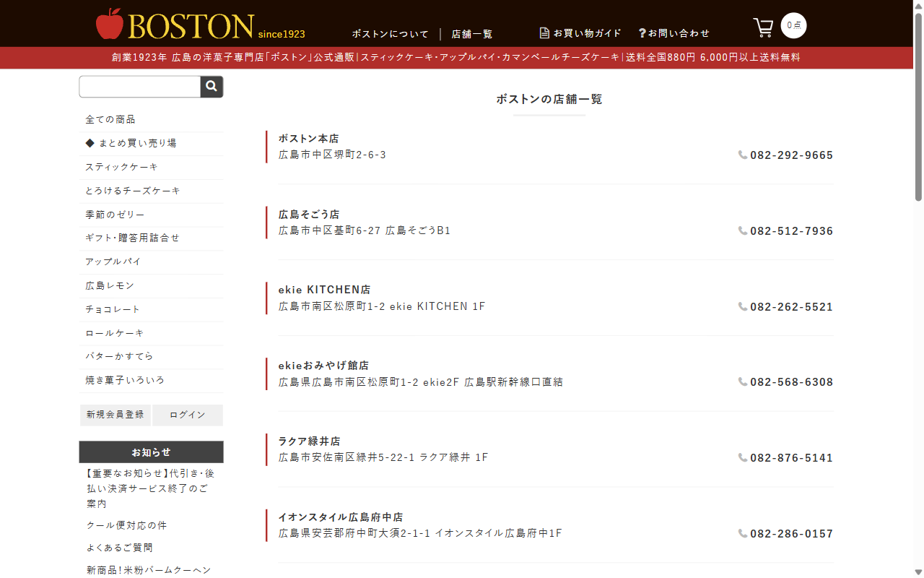The height and width of the screenshot is (578, 924).
Task: Click the red shipping info banner
Action: (456, 58)
